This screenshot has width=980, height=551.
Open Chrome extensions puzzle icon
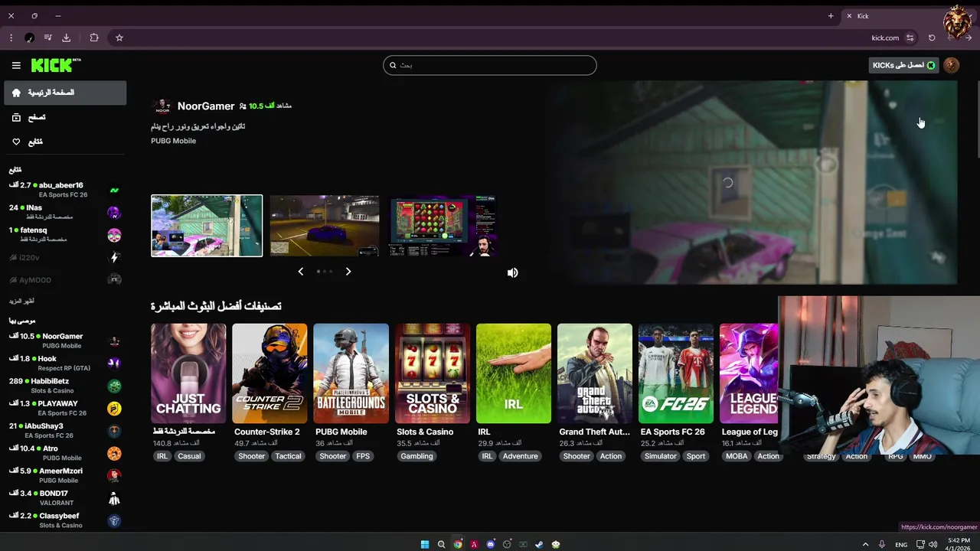pyautogui.click(x=94, y=37)
